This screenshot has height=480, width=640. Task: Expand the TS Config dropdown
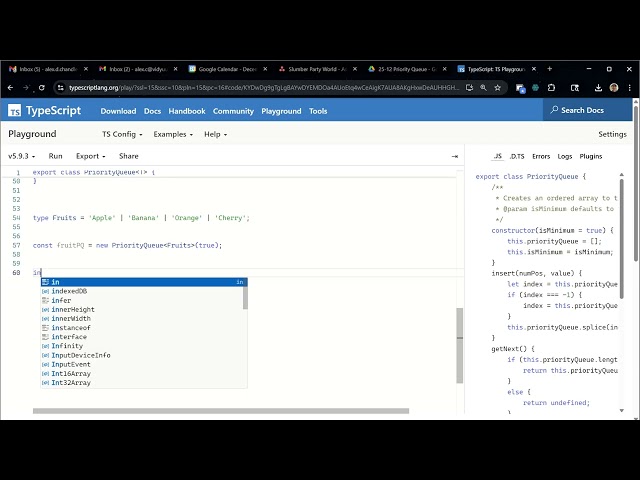[122, 134]
